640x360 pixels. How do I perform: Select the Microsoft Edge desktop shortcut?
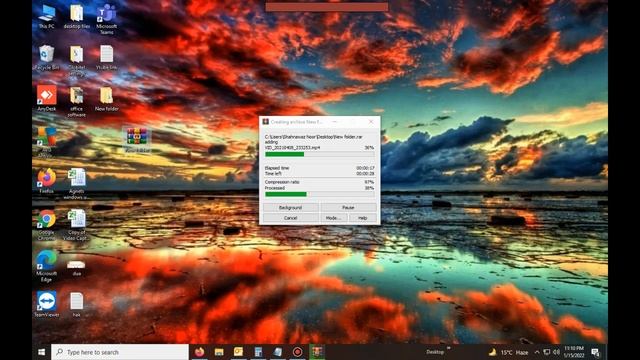[47, 266]
